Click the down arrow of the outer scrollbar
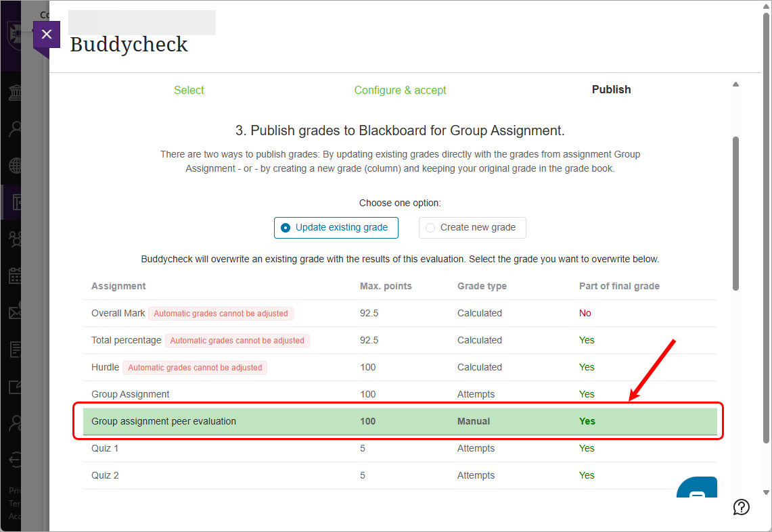772x532 pixels. click(x=766, y=492)
